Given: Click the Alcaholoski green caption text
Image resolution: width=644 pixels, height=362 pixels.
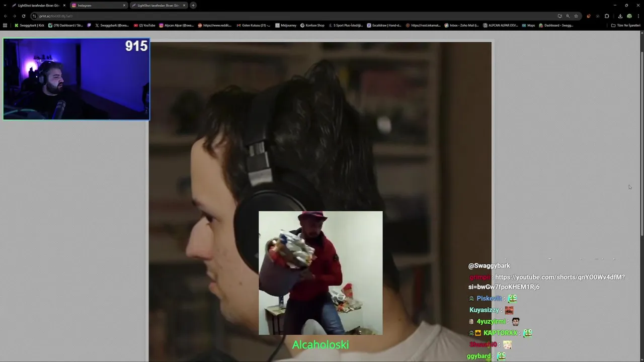Looking at the screenshot, I should coord(320,345).
